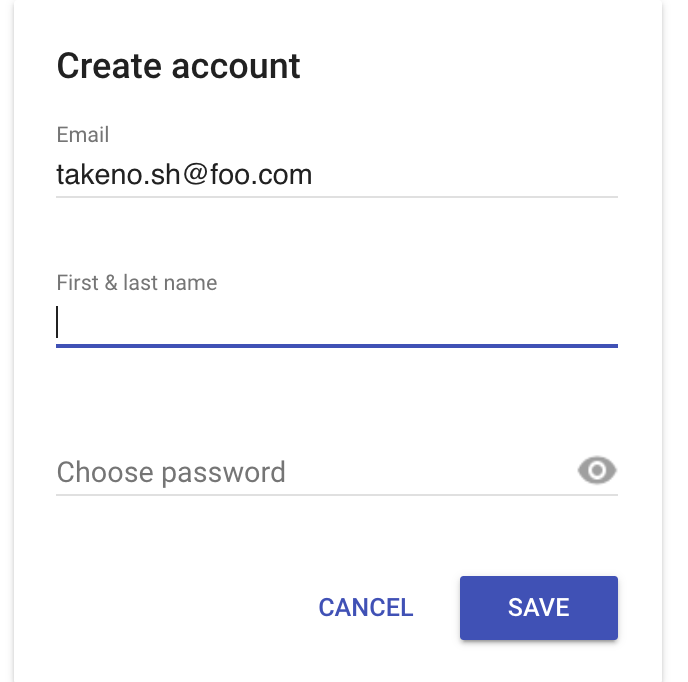This screenshot has width=688, height=682.
Task: Click the 'foo.com' part of the email
Action: tap(261, 175)
